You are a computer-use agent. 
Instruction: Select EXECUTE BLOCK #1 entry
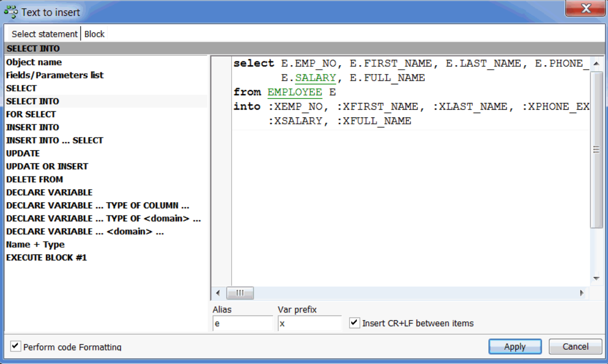[x=47, y=257]
